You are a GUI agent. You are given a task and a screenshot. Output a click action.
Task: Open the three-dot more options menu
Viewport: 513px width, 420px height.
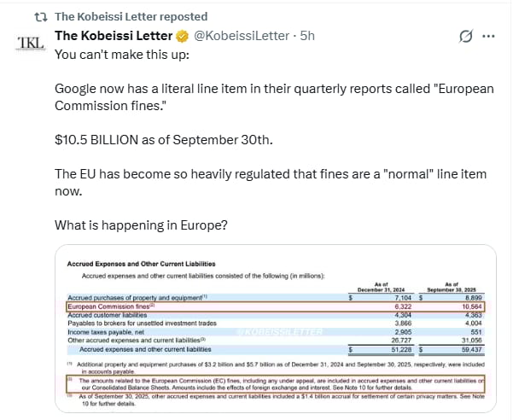[488, 36]
